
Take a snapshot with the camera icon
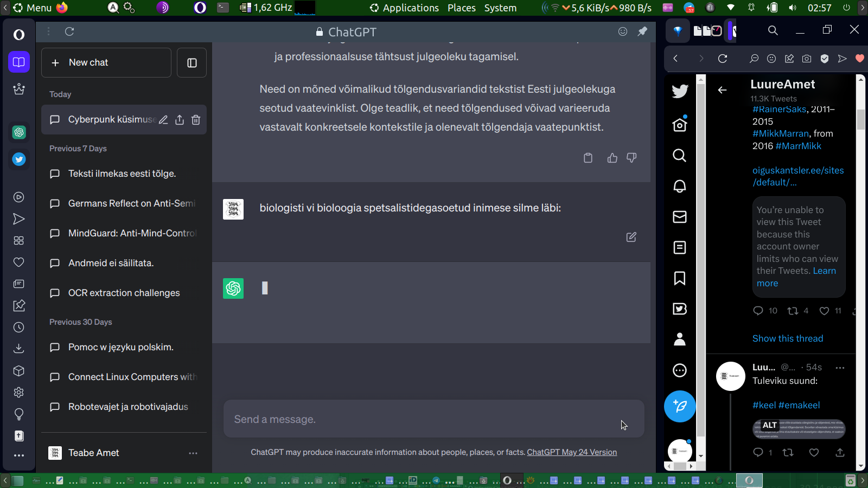807,59
